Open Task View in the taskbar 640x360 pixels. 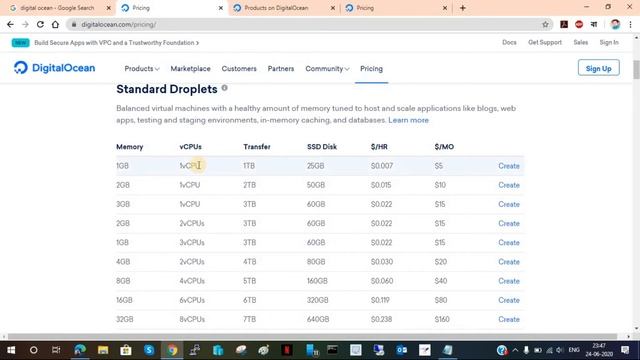tap(56, 350)
